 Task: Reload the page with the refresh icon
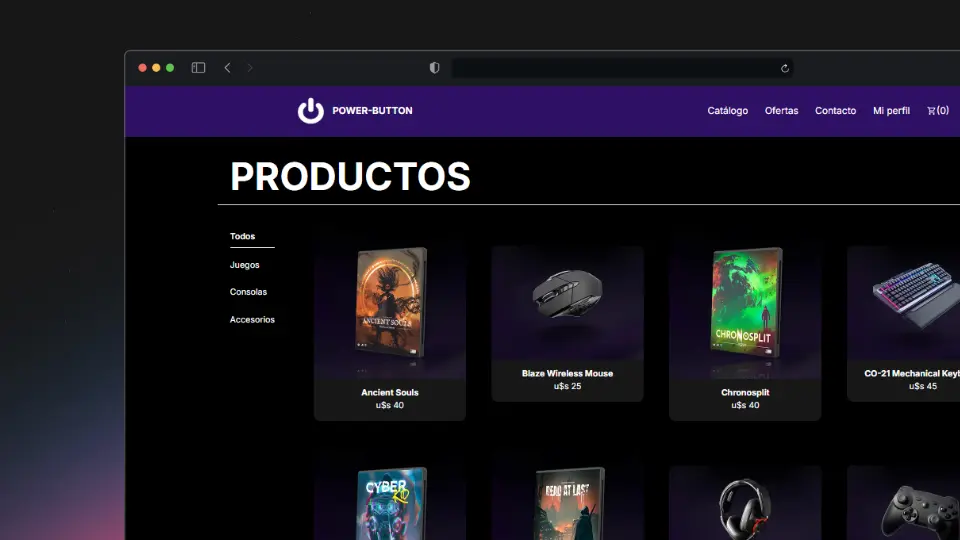click(784, 69)
